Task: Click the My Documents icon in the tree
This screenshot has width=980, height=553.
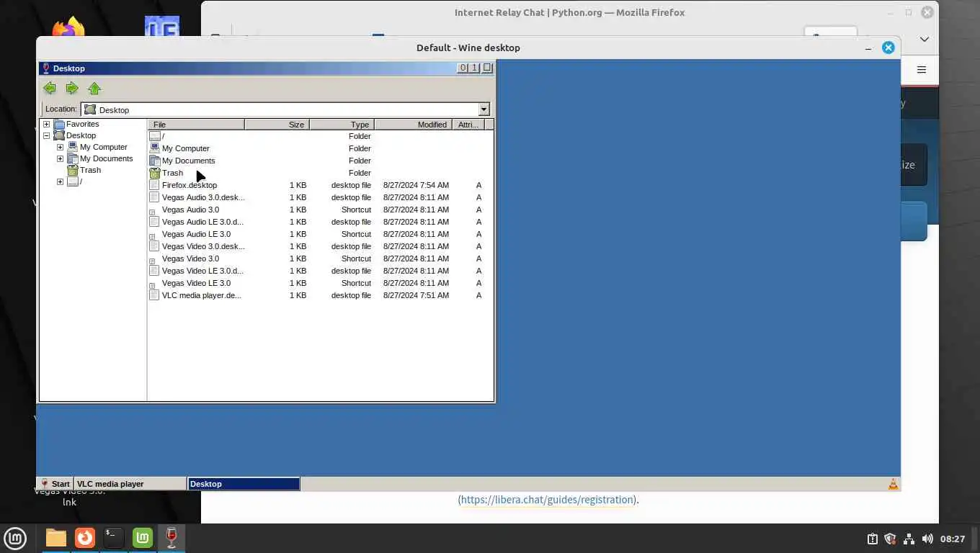Action: coord(73,158)
